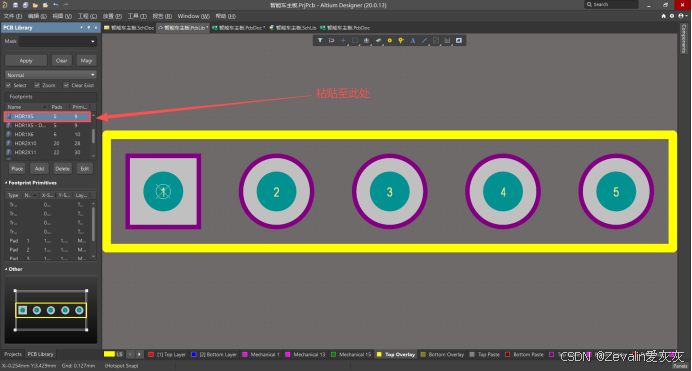Viewport: 692px width, 371px height.
Task: Open PCB Library panel options arrow
Action: (x=81, y=27)
